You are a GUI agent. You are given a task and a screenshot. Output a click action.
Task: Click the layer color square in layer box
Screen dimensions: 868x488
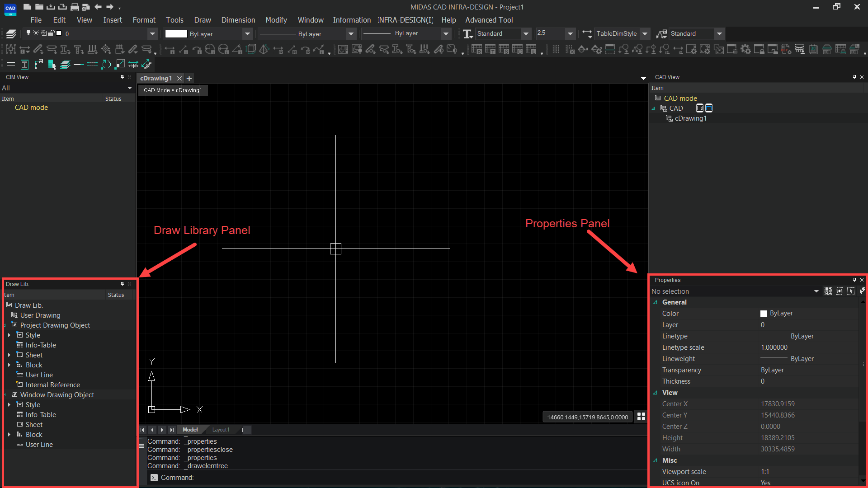[59, 33]
